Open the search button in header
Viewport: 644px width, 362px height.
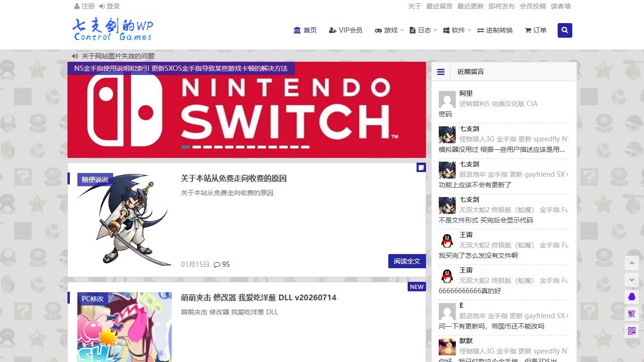coord(565,30)
